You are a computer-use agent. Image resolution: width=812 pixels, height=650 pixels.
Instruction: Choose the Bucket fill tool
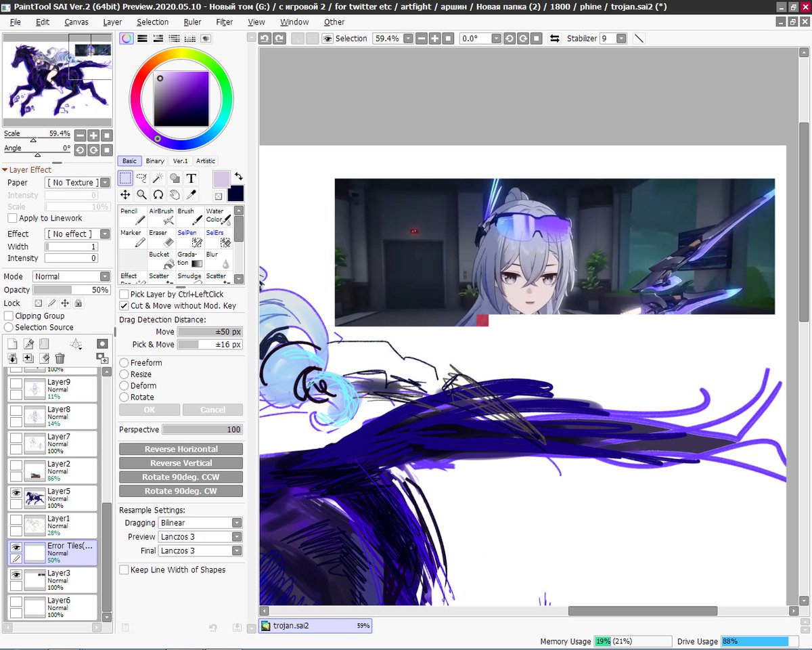click(161, 260)
